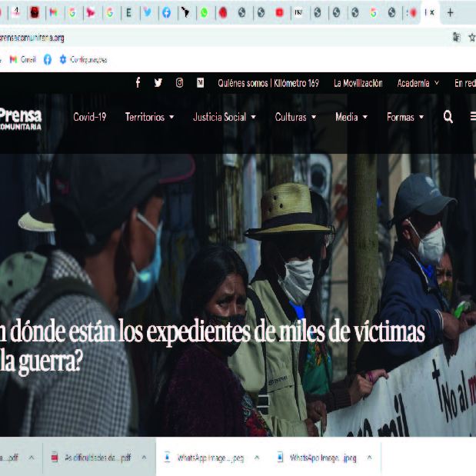476x476 pixels.
Task: Open the site search magnifier icon
Action: pyautogui.click(x=448, y=117)
